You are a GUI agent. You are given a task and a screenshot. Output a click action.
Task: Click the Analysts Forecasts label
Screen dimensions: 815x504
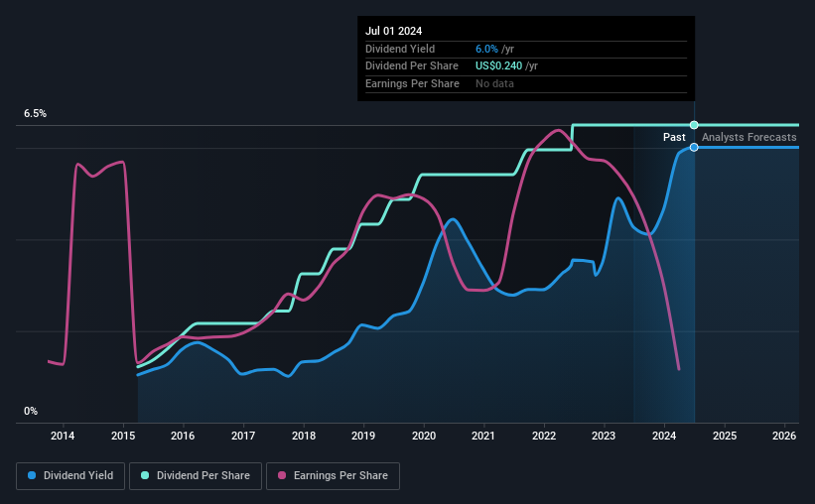749,137
